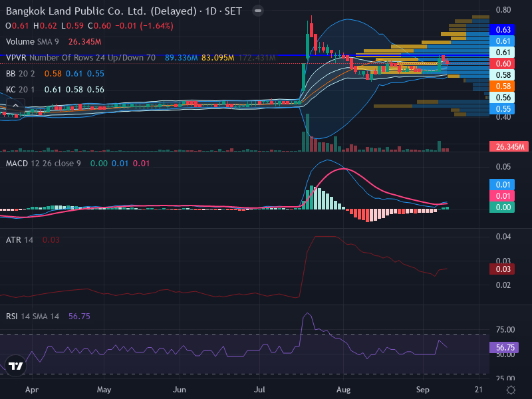
Task: Click the orange 0.58 BB basis tag
Action: pyautogui.click(x=502, y=86)
